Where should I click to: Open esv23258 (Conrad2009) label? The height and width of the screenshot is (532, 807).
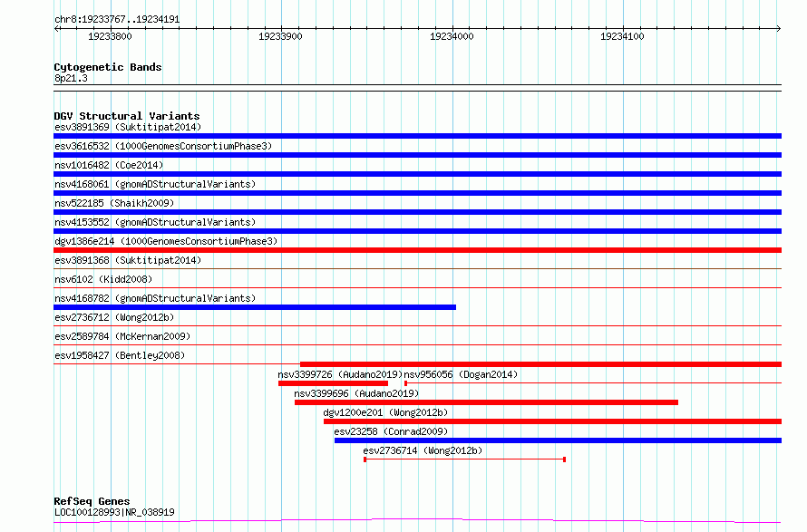[x=391, y=431]
